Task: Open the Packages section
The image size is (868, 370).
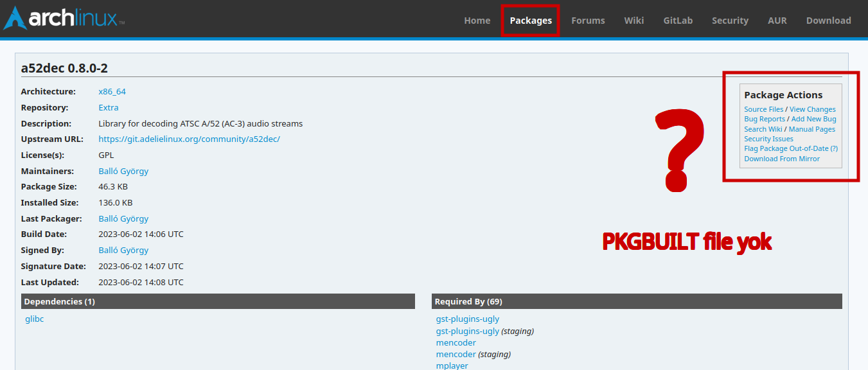Action: 531,21
